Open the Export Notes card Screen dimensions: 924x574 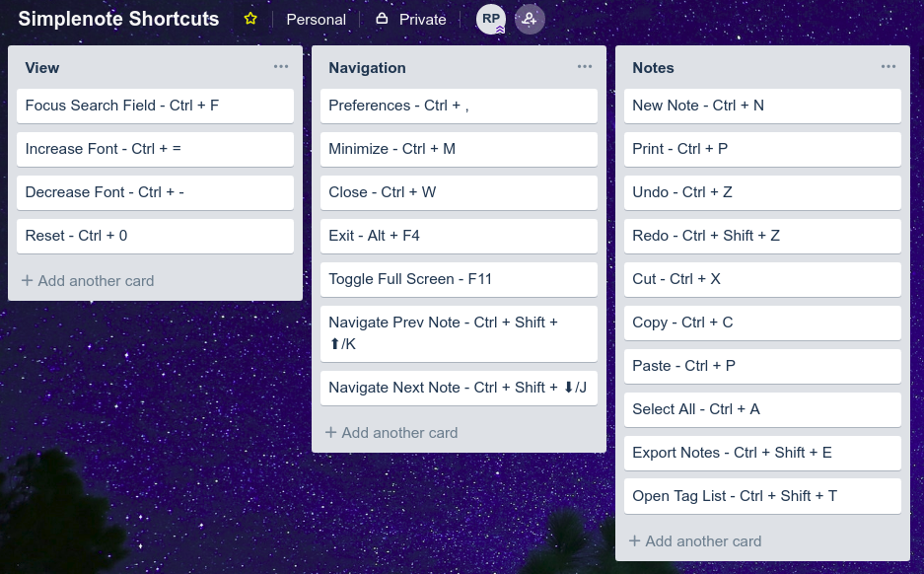[x=762, y=453]
